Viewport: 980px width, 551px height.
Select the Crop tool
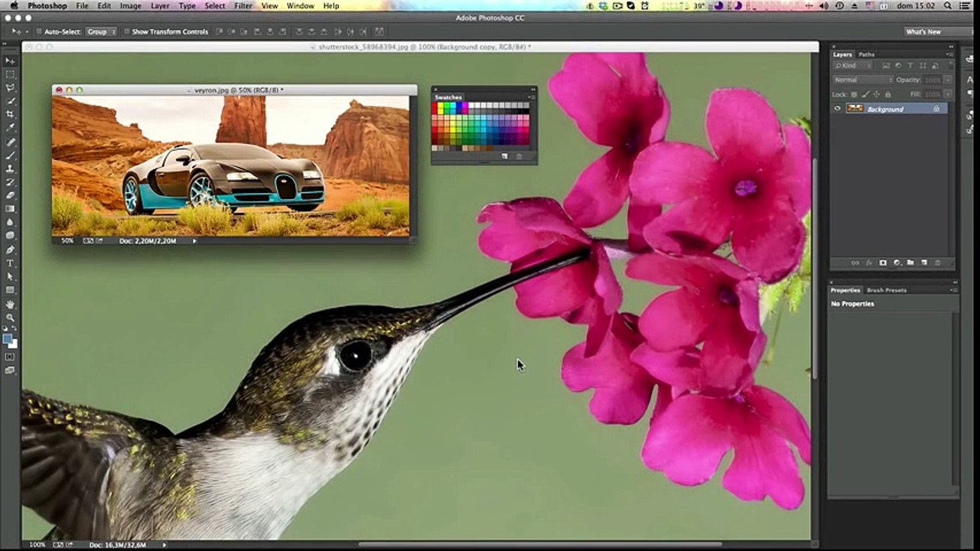pos(10,115)
